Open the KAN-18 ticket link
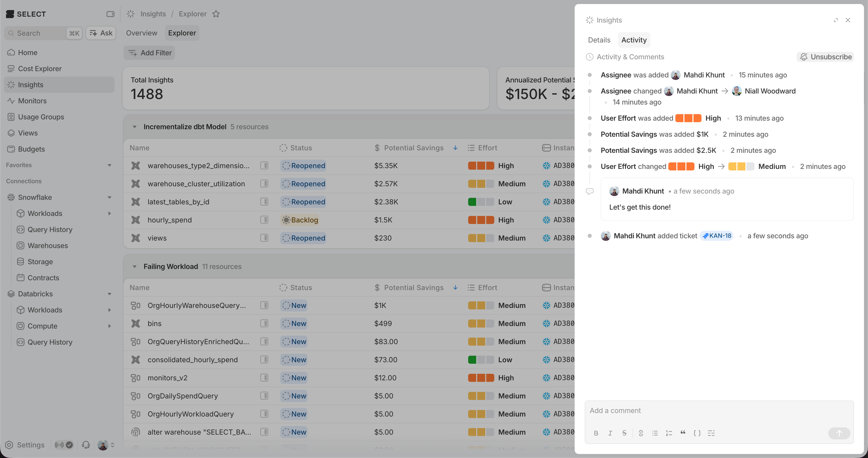 click(x=716, y=236)
